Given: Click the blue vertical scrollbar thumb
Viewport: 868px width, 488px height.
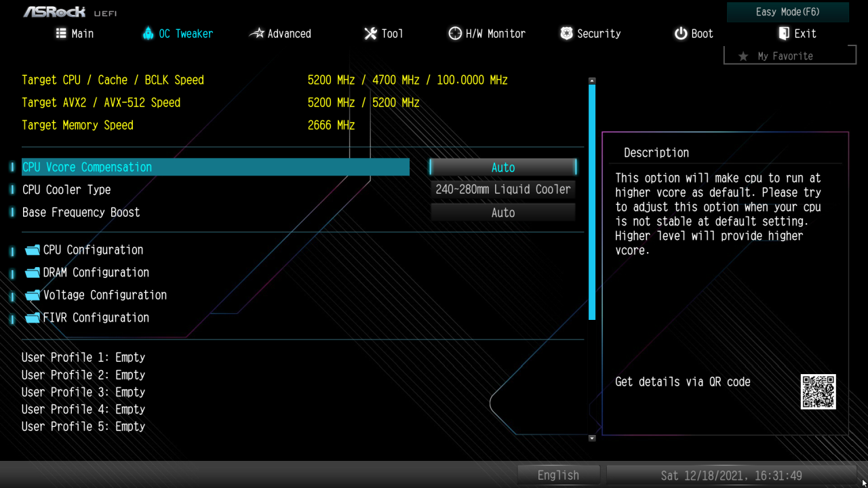Looking at the screenshot, I should pyautogui.click(x=592, y=202).
